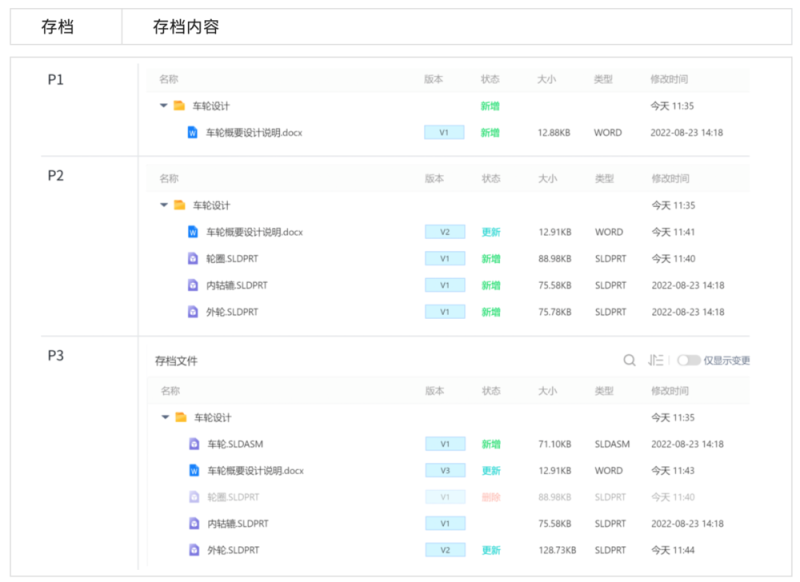
Task: Toggle the 仅显示变更 switch
Action: pos(688,360)
